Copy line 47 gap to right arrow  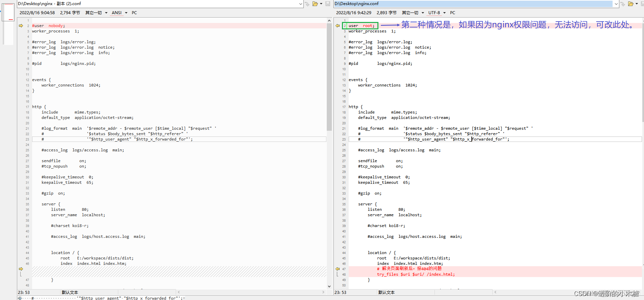click(x=21, y=269)
